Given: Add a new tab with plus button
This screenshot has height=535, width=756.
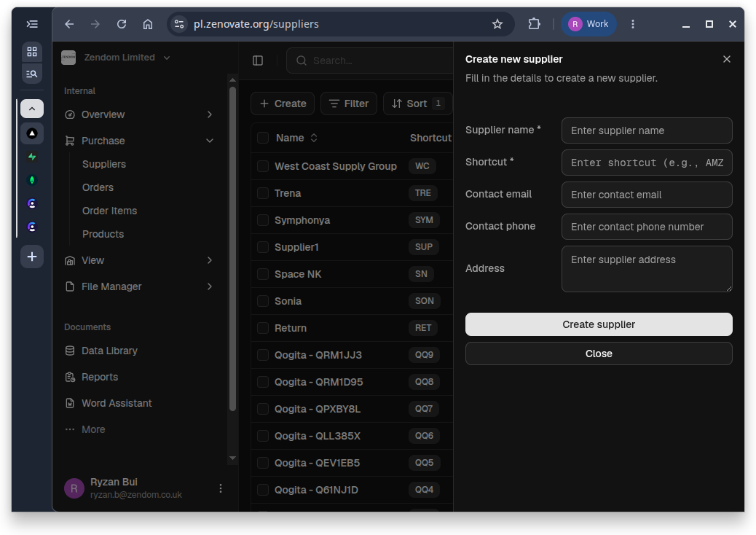Looking at the screenshot, I should 32,257.
